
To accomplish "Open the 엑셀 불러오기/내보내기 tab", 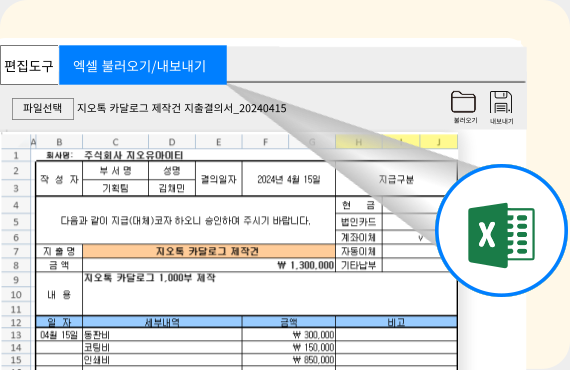I will (143, 65).
